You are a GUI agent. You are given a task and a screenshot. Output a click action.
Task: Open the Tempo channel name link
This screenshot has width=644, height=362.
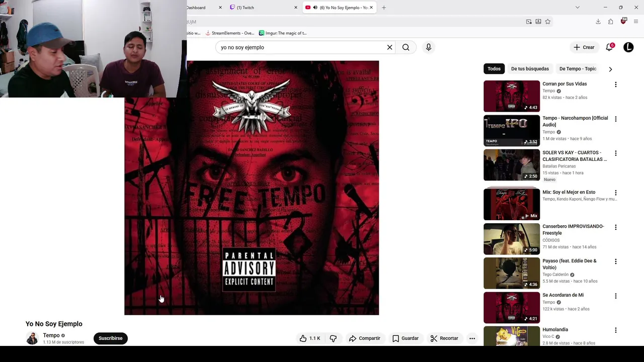[51, 335]
